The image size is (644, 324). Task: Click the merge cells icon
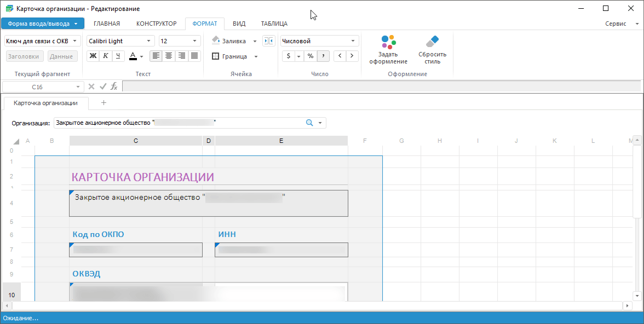[x=268, y=41]
